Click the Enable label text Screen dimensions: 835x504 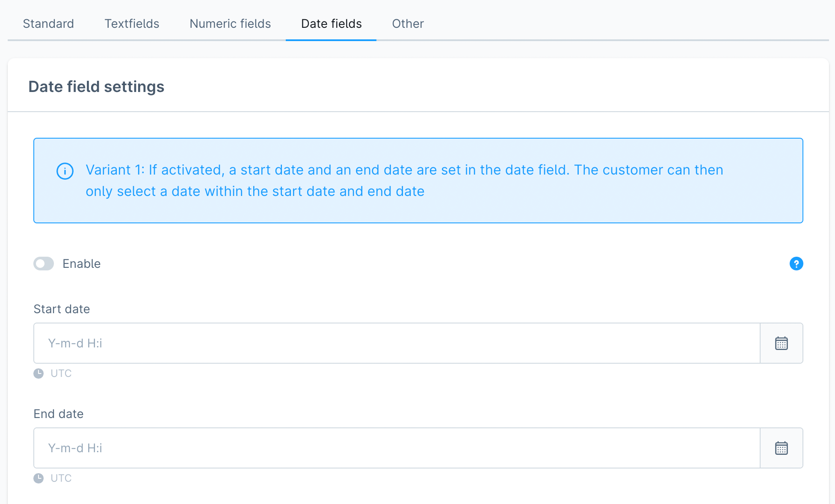tap(82, 264)
